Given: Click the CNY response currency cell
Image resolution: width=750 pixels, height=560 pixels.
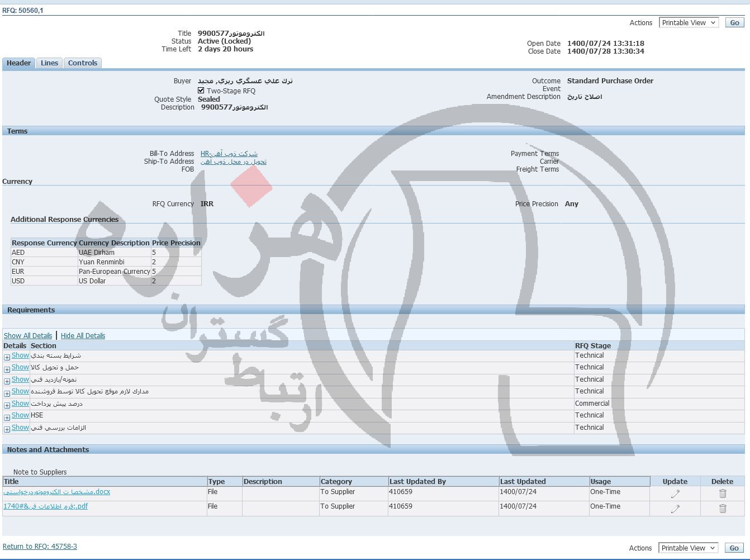Looking at the screenshot, I should pos(44,262).
